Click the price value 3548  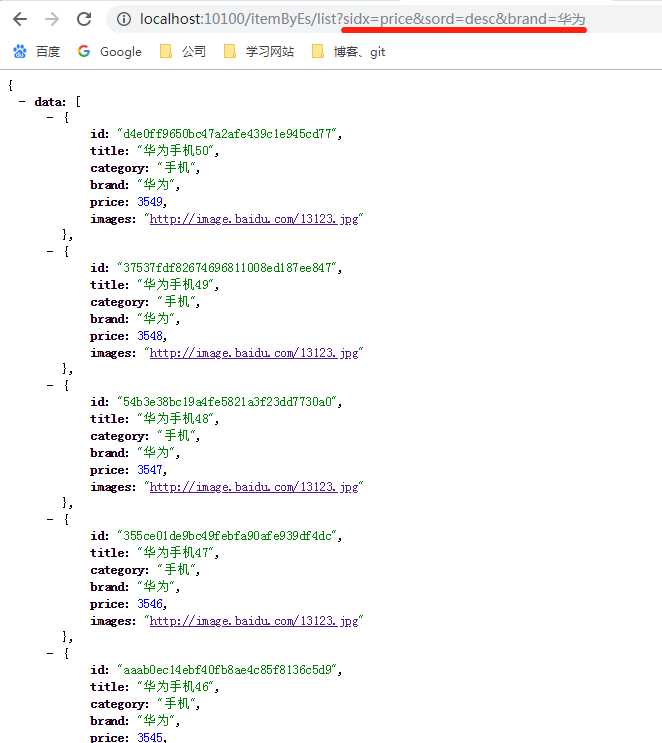pyautogui.click(x=150, y=336)
